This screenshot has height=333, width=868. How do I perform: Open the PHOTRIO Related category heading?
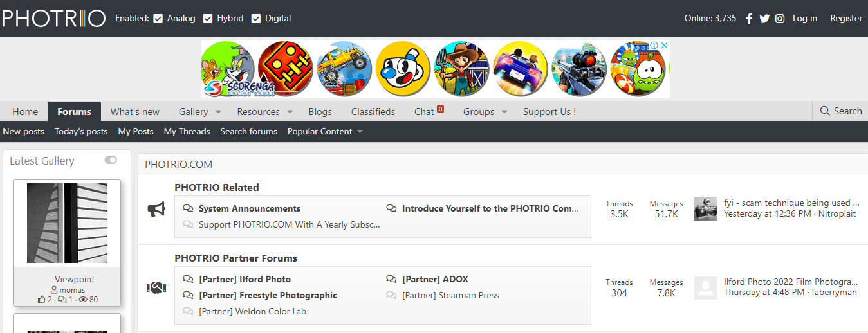tap(217, 187)
